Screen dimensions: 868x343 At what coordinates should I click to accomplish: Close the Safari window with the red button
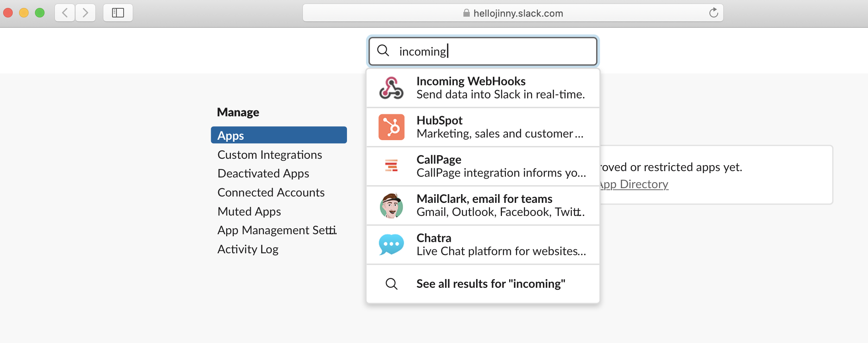pyautogui.click(x=8, y=13)
